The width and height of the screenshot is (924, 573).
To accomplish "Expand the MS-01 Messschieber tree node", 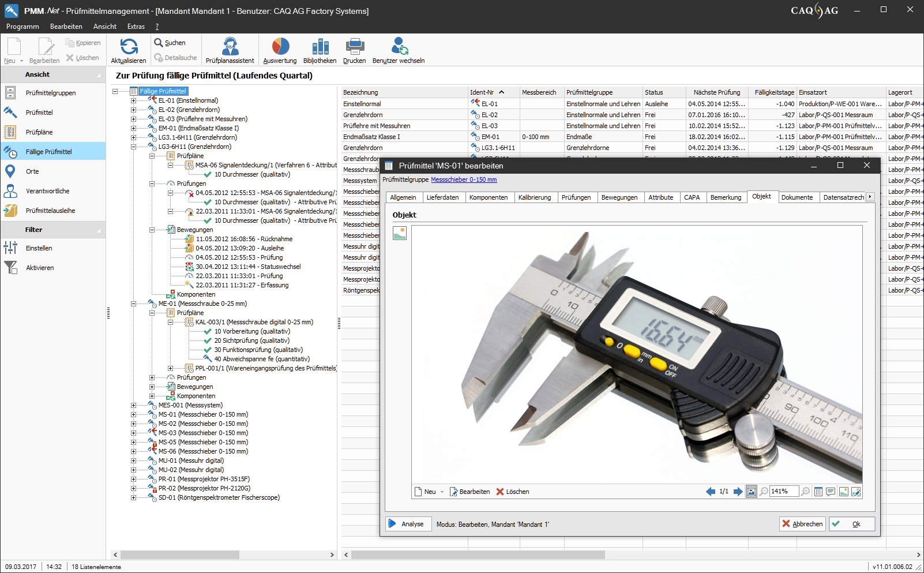I will coord(133,414).
